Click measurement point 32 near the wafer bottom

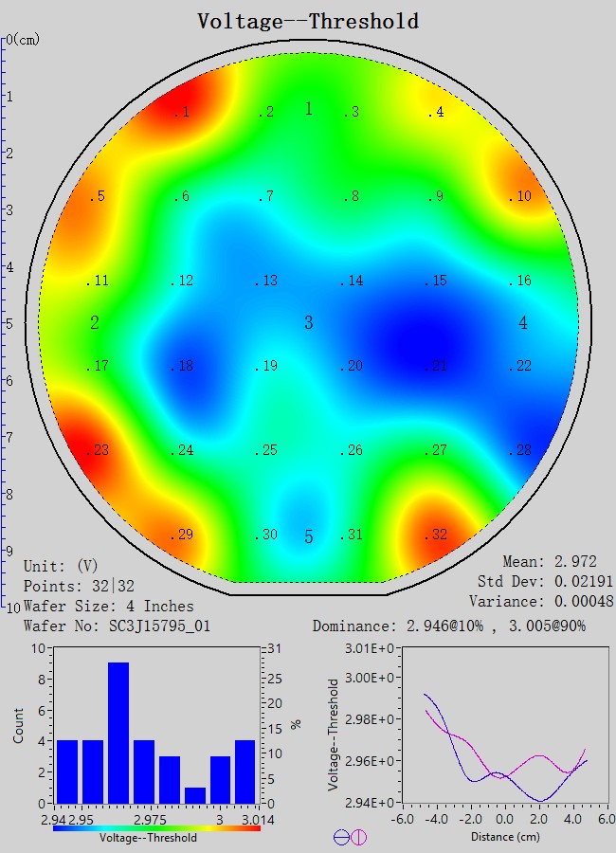437,535
